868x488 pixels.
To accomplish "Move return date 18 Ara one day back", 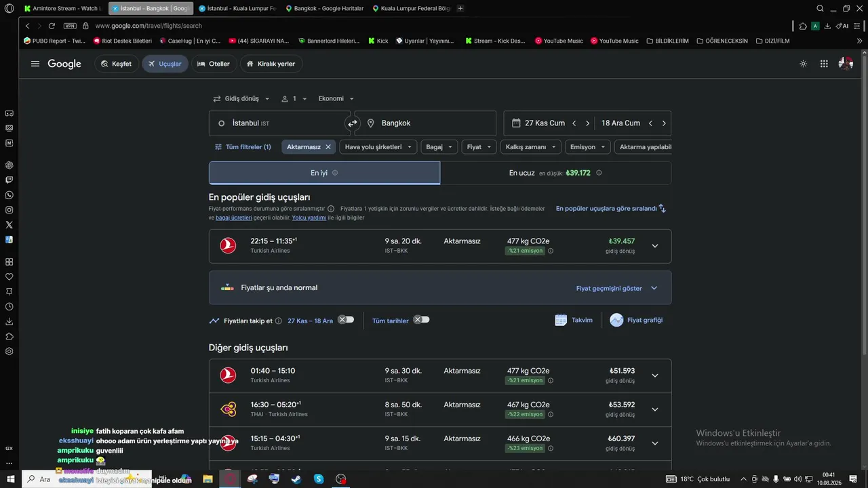I will 650,123.
